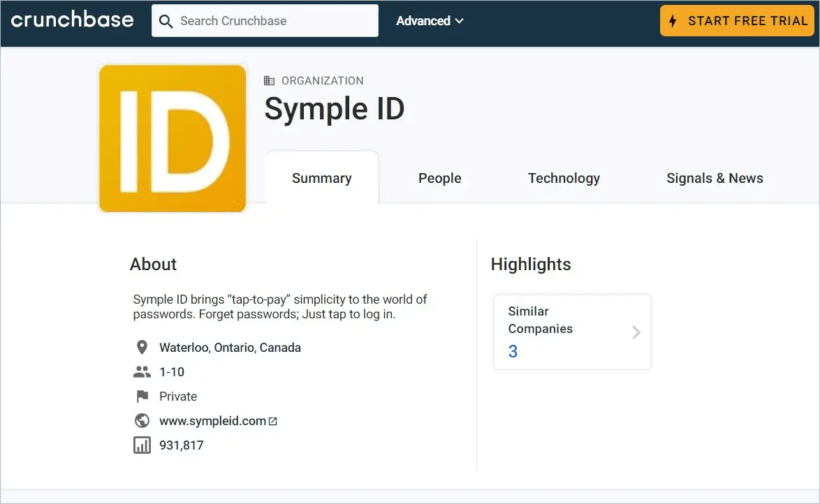Open the www.sympleid.com link
This screenshot has height=504, width=820.
click(213, 421)
